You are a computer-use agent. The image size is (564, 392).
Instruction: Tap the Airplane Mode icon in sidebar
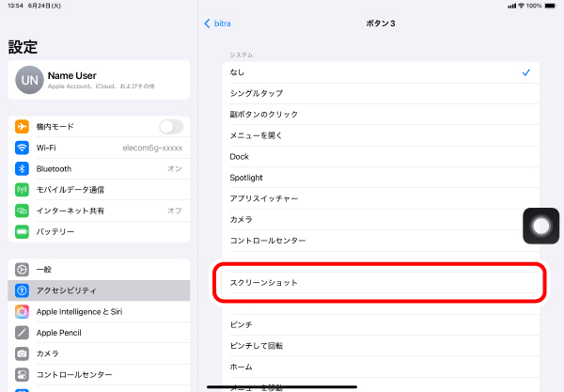tap(23, 127)
